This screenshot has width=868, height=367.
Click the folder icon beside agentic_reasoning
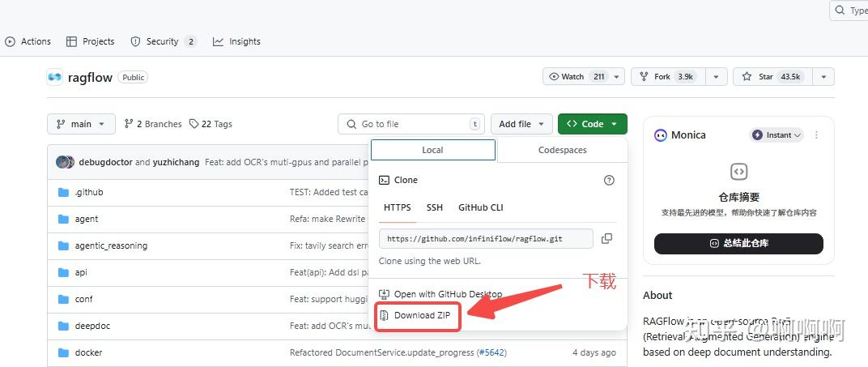63,245
